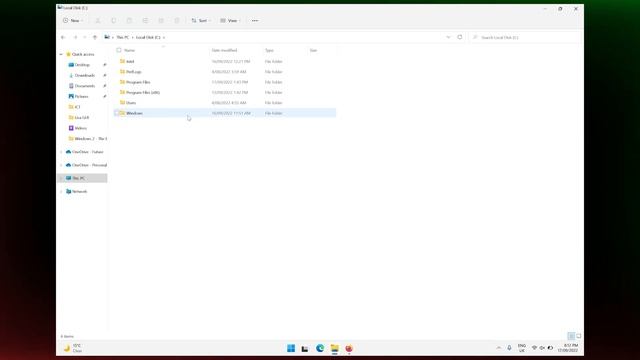
Task: Open the See more (three dots) menu
Action: (x=255, y=20)
